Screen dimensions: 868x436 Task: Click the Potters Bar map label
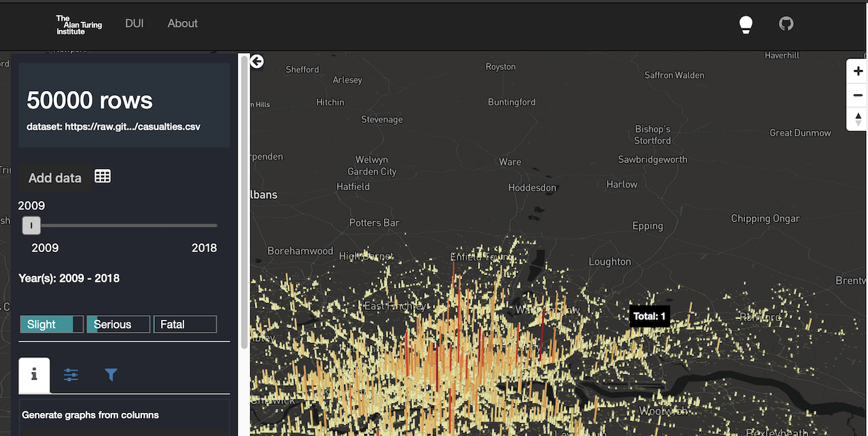375,223
